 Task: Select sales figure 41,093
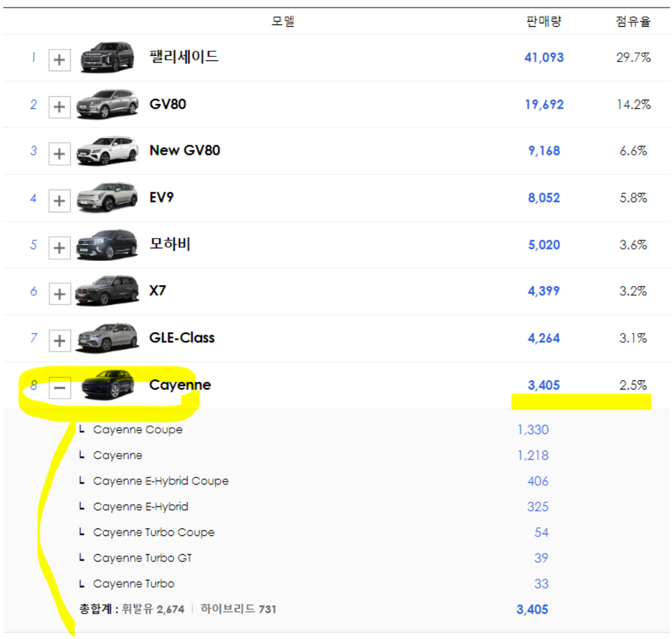(x=544, y=58)
